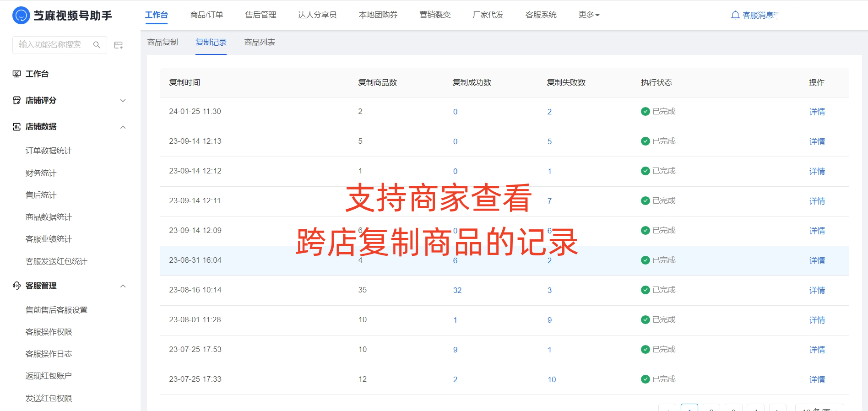Click failure count 10 in the 23-07-25 17:33 row

click(x=552, y=379)
